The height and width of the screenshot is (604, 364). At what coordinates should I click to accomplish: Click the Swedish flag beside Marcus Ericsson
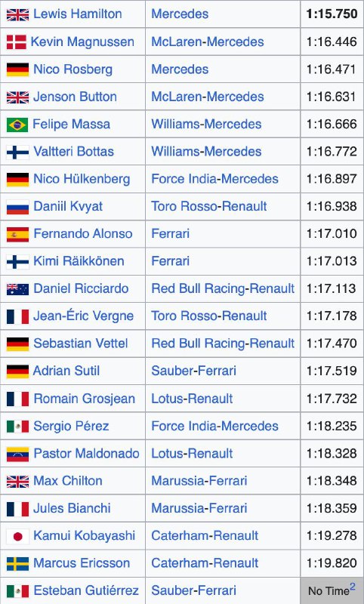click(x=17, y=563)
